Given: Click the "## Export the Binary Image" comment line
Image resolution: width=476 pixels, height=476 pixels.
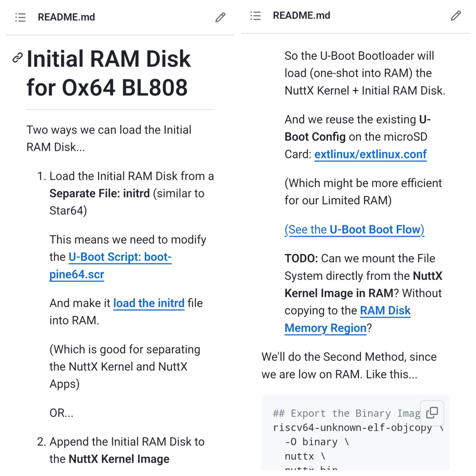Looking at the screenshot, I should [x=346, y=414].
